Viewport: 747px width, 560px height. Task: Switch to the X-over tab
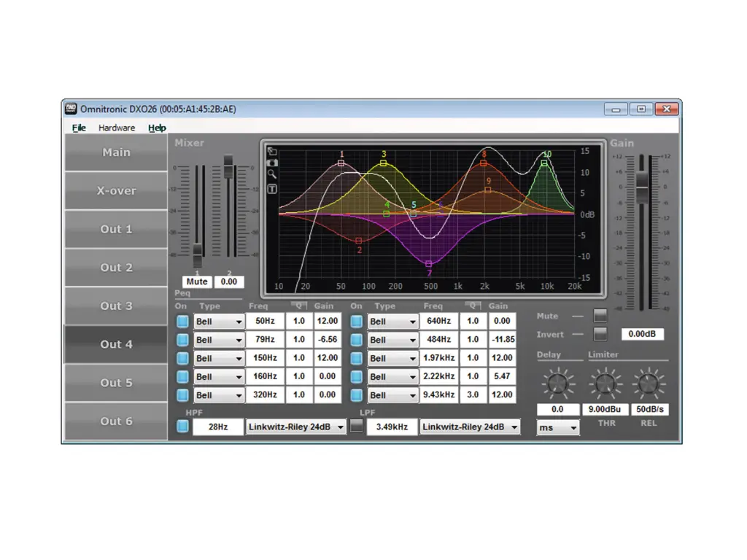(116, 191)
